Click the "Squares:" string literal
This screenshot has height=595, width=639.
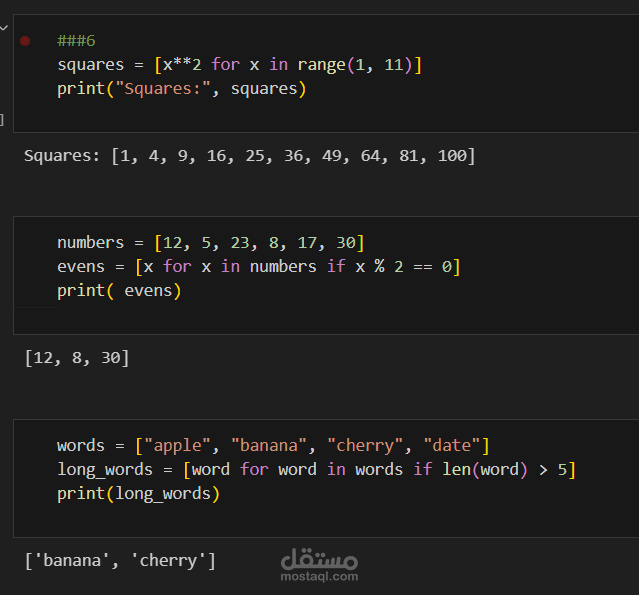click(x=163, y=89)
